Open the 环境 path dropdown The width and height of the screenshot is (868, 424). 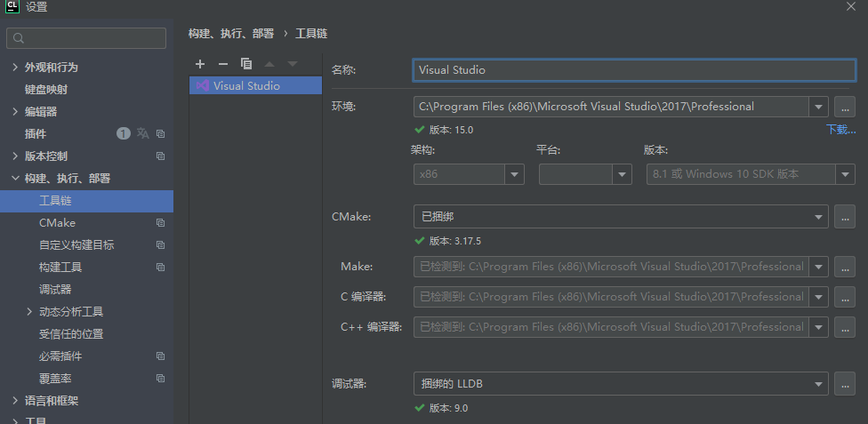(818, 107)
